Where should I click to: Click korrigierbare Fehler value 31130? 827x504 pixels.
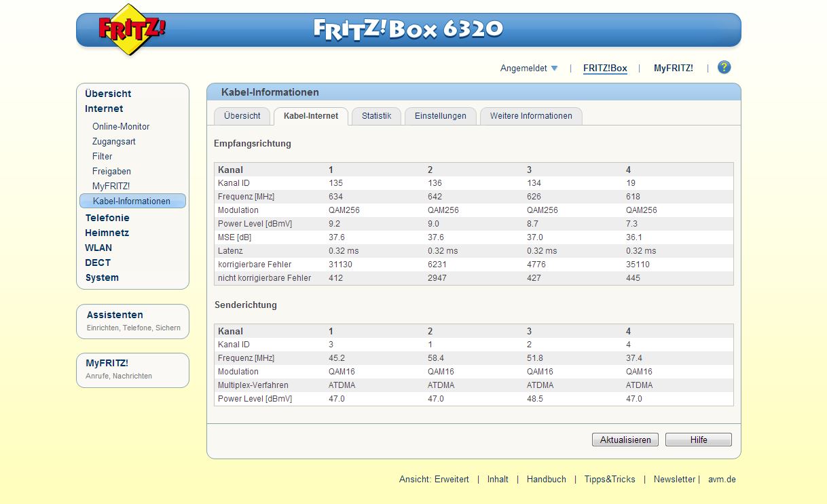pyautogui.click(x=340, y=265)
